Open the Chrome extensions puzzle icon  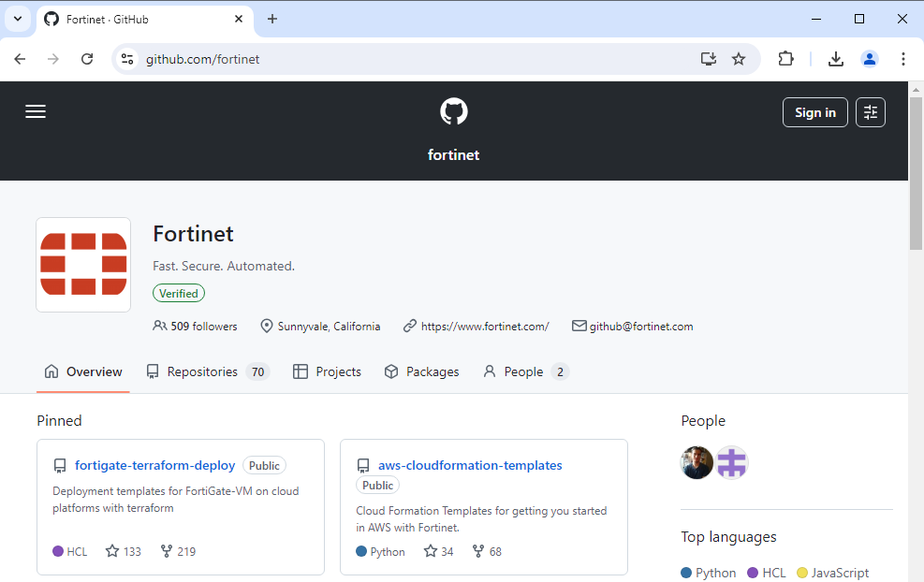[x=785, y=58]
